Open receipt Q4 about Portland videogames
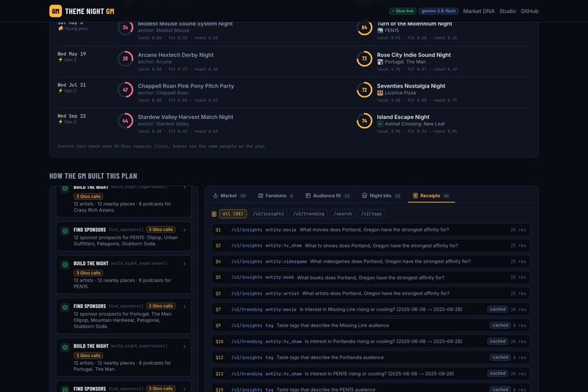Screen dimensions: 588x392 pyautogui.click(x=371, y=261)
